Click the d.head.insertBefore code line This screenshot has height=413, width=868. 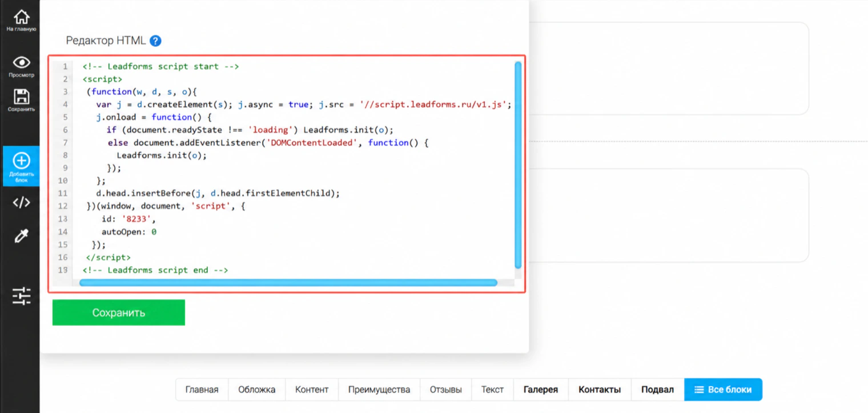(x=218, y=193)
